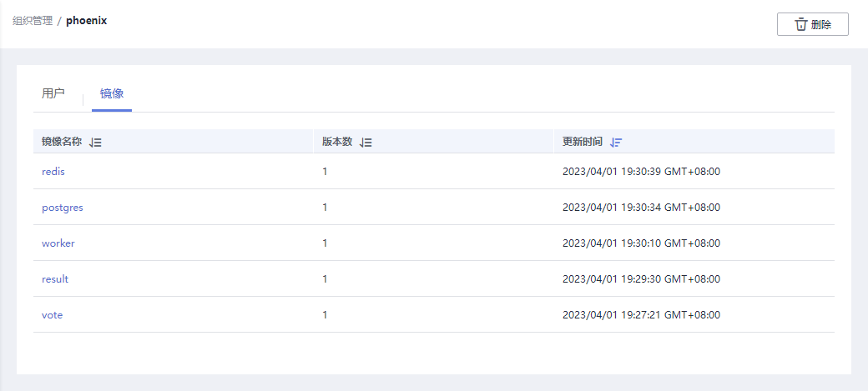Click the 更新时间 column header text
The width and height of the screenshot is (868, 391).
point(583,142)
